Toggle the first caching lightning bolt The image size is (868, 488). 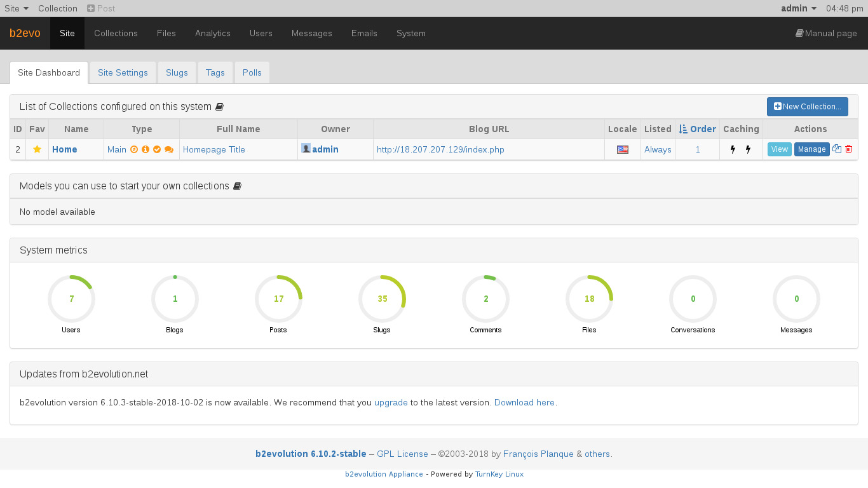[733, 149]
